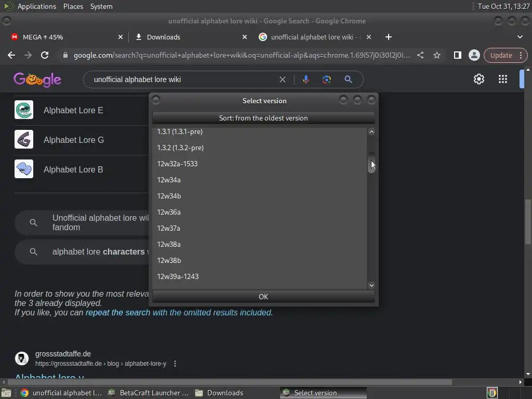The width and height of the screenshot is (532, 399).
Task: Open the Google apps grid
Action: pyautogui.click(x=502, y=79)
